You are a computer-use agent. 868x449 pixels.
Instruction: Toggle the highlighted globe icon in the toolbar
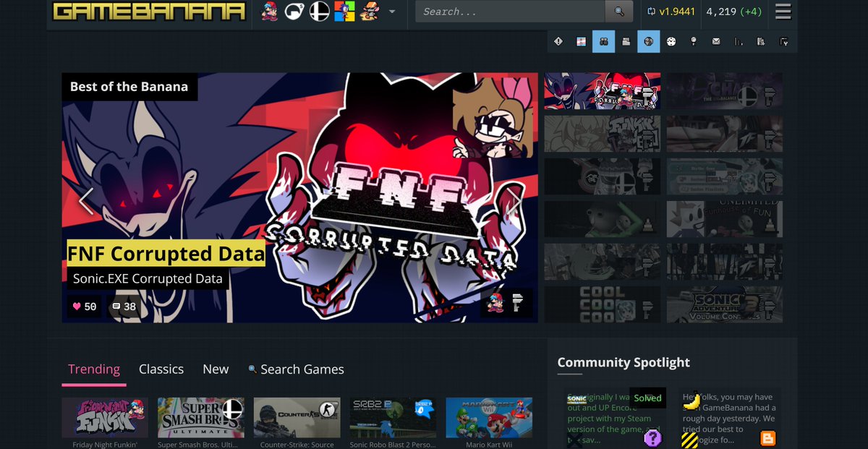(648, 42)
